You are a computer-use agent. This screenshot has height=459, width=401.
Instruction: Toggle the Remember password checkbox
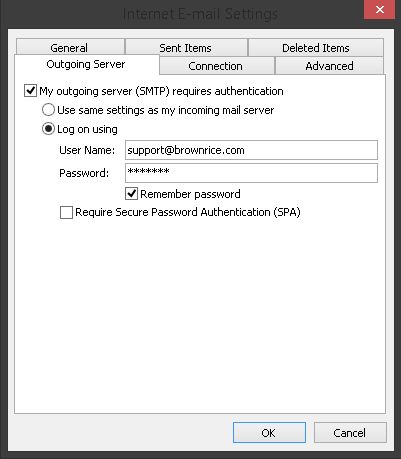(131, 194)
